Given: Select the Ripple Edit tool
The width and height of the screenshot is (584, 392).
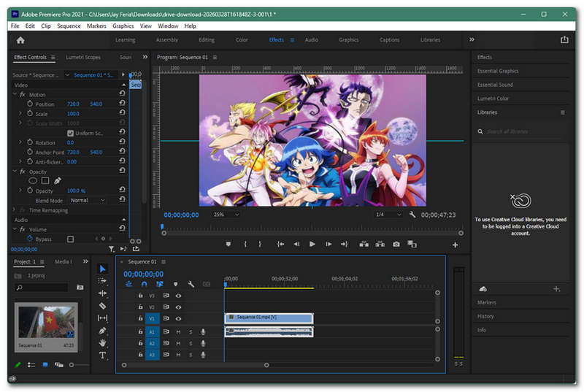Looking at the screenshot, I should [x=102, y=293].
